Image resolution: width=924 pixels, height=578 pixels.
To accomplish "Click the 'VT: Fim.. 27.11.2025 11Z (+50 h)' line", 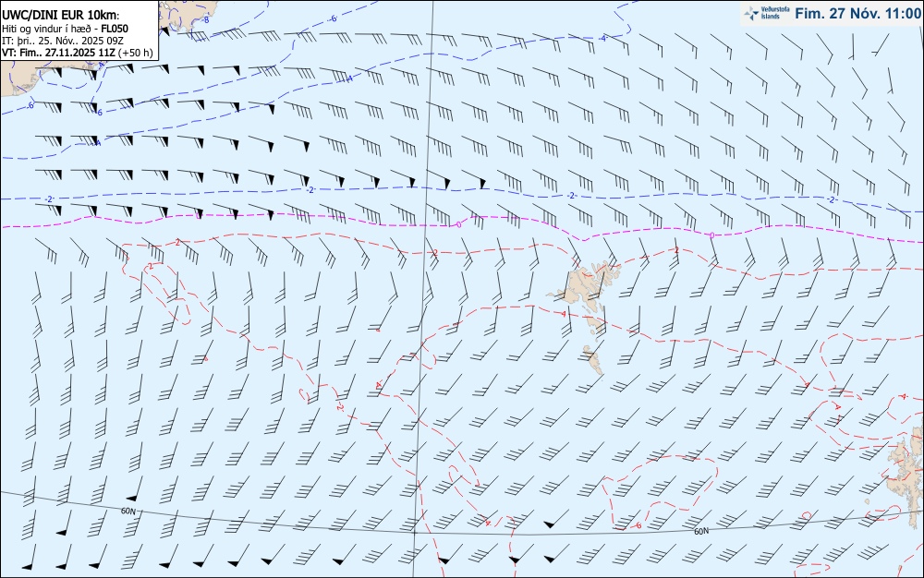I will pyautogui.click(x=78, y=53).
